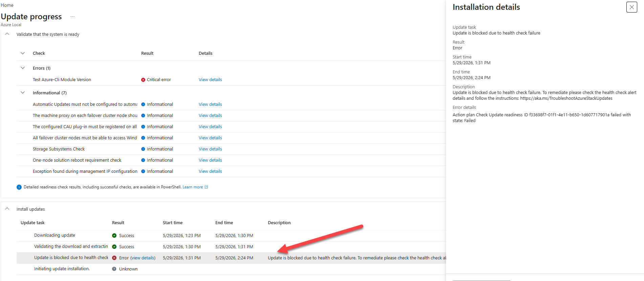Click Update task column header

coord(33,223)
